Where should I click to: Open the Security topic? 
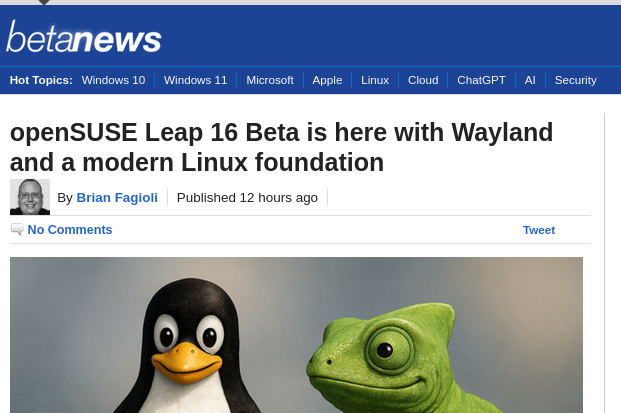[575, 80]
